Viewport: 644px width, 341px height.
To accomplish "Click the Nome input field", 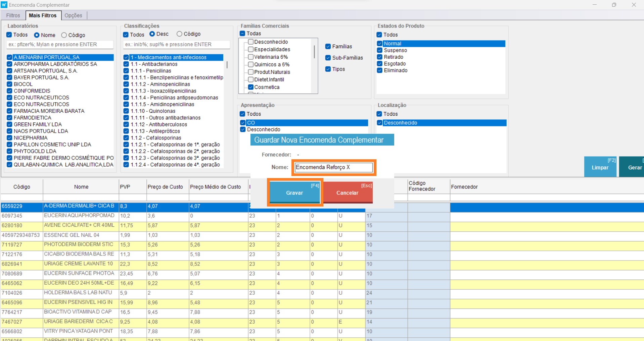I will [x=333, y=167].
